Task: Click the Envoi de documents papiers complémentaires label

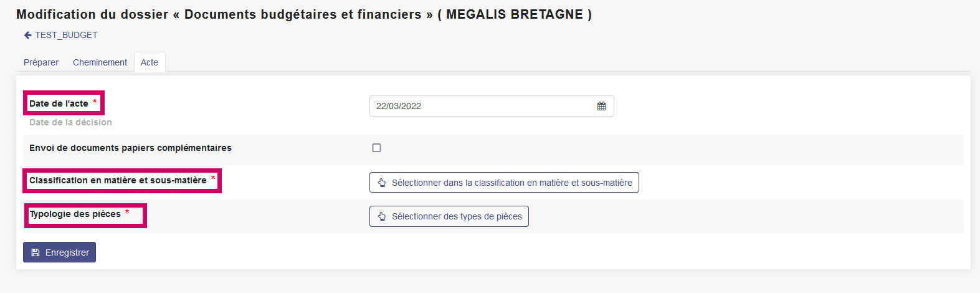Action: (130, 148)
